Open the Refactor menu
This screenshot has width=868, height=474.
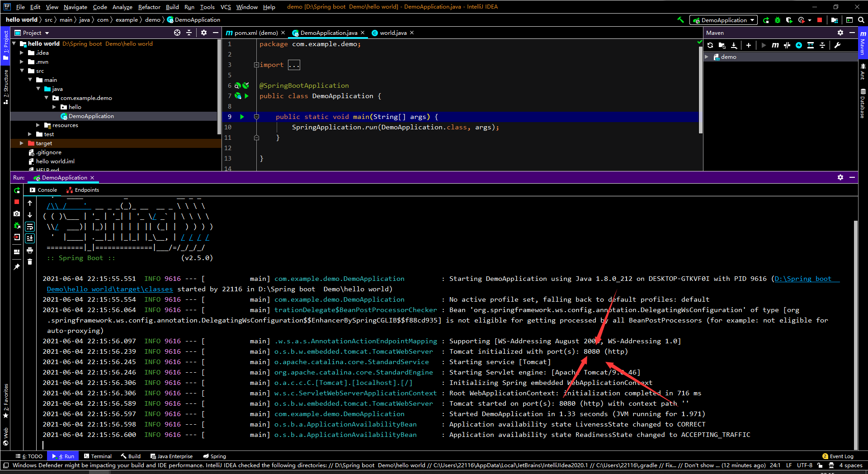point(149,7)
